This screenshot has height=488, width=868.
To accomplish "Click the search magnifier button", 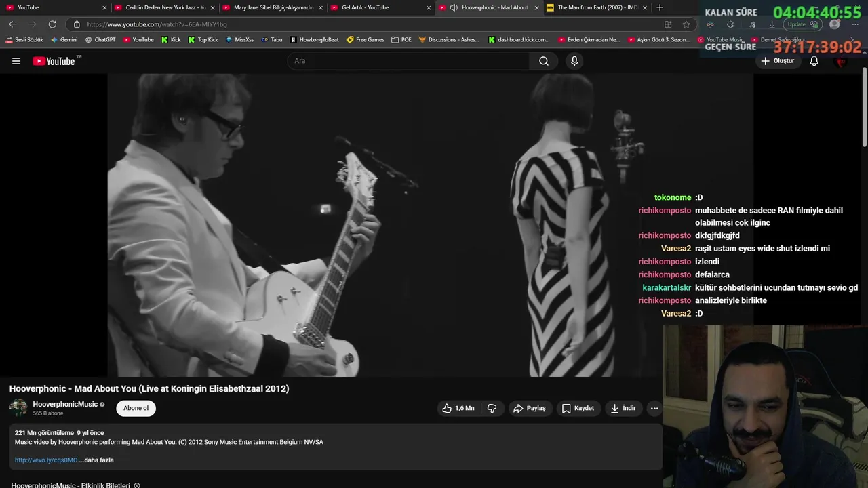I will (x=544, y=61).
